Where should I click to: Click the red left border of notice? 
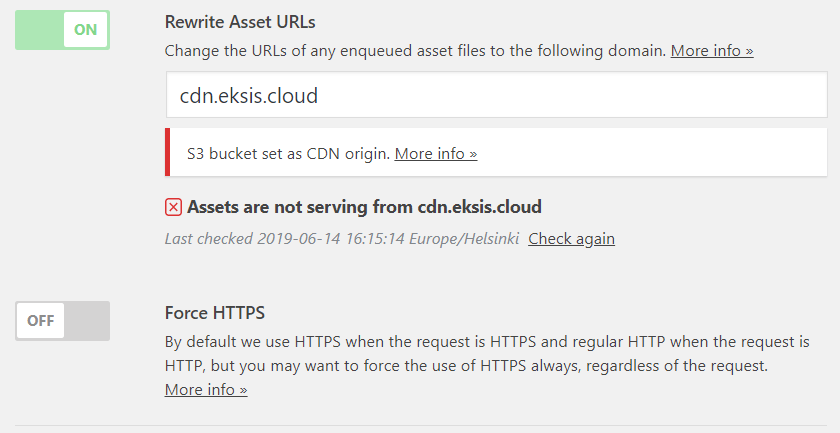(167, 153)
